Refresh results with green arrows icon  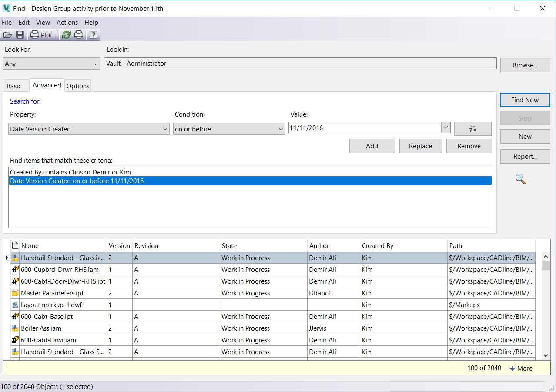pyautogui.click(x=66, y=35)
